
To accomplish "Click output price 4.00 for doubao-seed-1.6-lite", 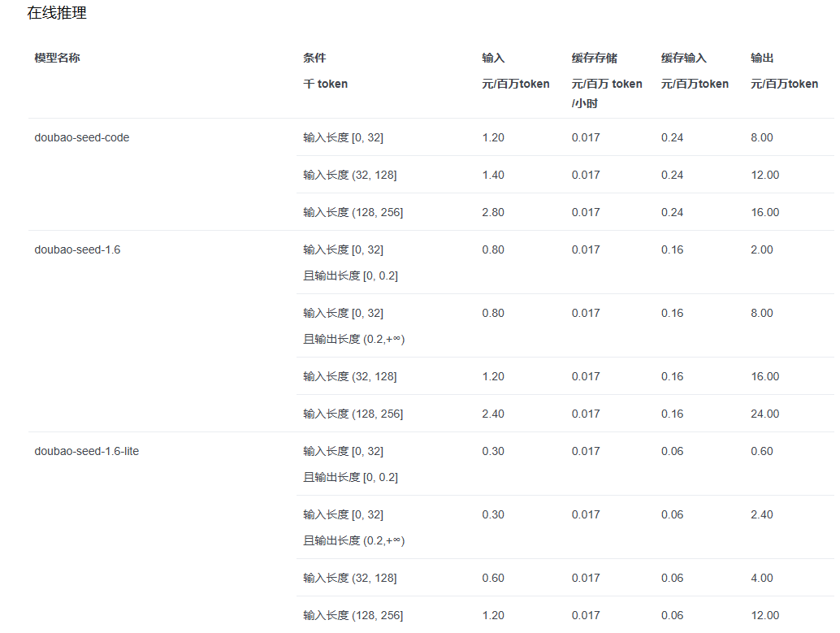I will (x=762, y=579).
